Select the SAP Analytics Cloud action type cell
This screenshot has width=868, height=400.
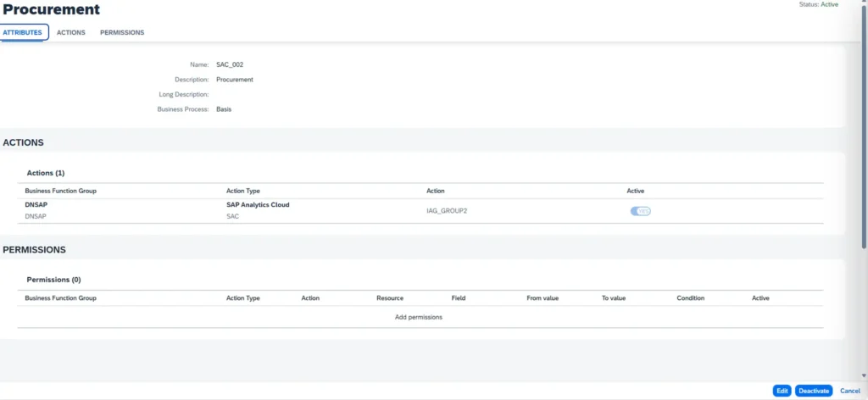pyautogui.click(x=258, y=205)
